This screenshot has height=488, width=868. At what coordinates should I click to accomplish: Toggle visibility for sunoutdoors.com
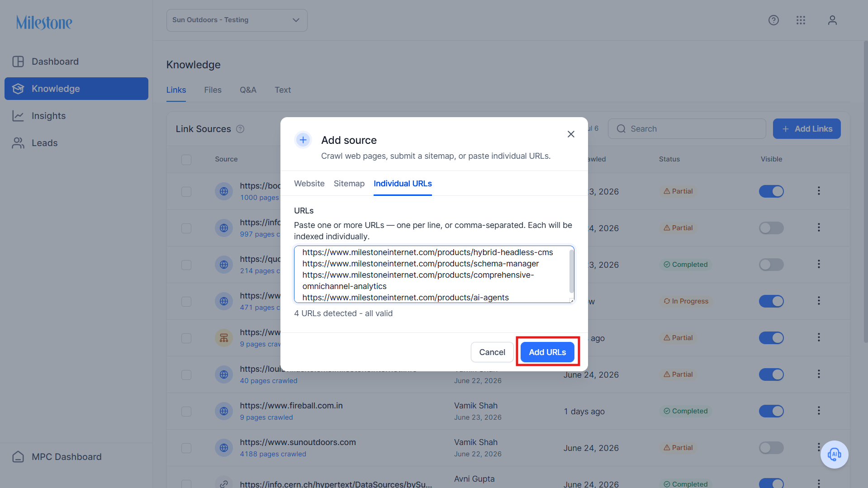click(x=771, y=448)
